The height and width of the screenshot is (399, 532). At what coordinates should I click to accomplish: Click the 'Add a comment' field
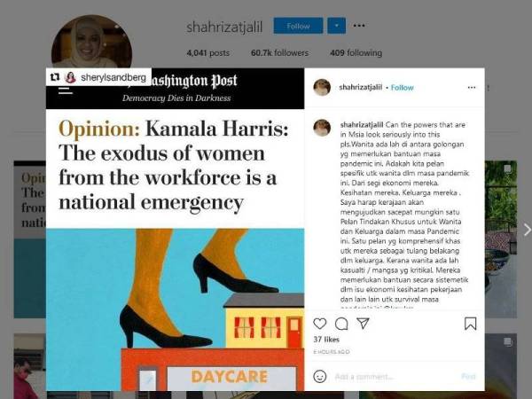[x=394, y=377]
